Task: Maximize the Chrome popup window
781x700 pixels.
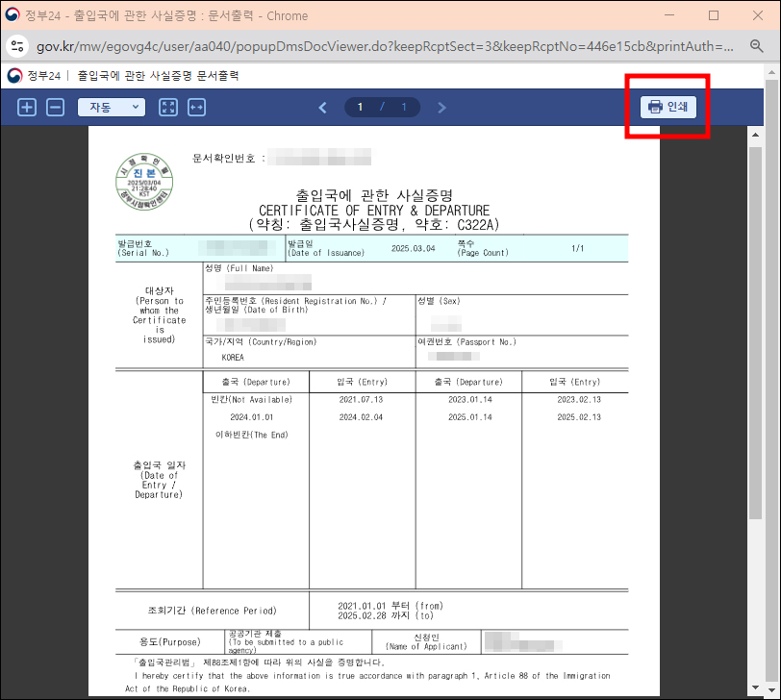Action: click(x=714, y=15)
